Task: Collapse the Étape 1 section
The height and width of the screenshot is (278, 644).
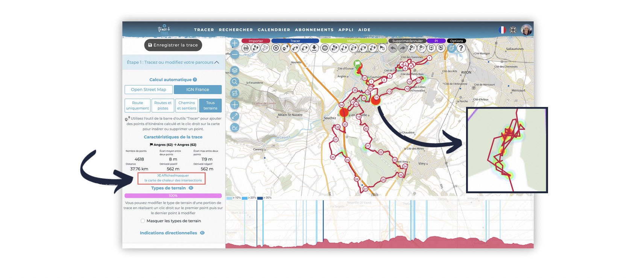Action: coord(217,63)
